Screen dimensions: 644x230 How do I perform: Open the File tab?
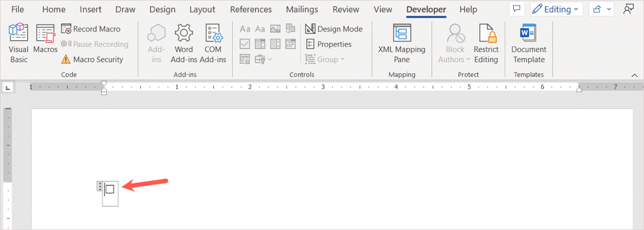18,9
